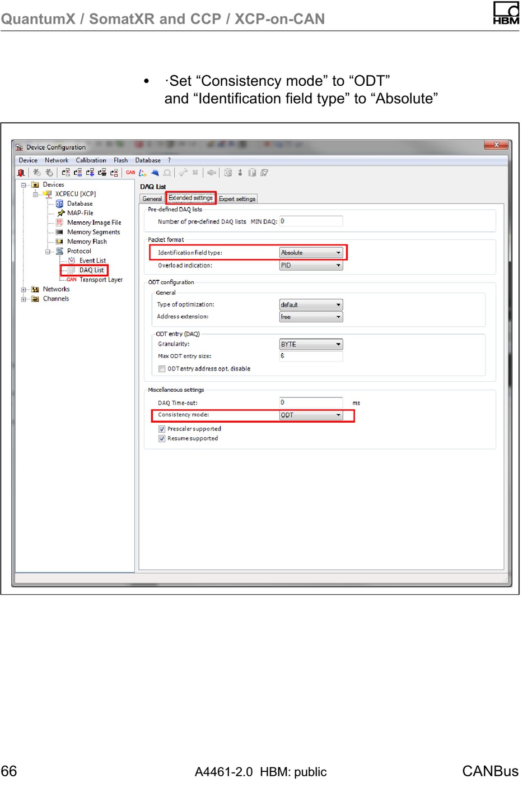Open the Consistency mode ODT dropdown
532x792 pixels.
pos(311,415)
